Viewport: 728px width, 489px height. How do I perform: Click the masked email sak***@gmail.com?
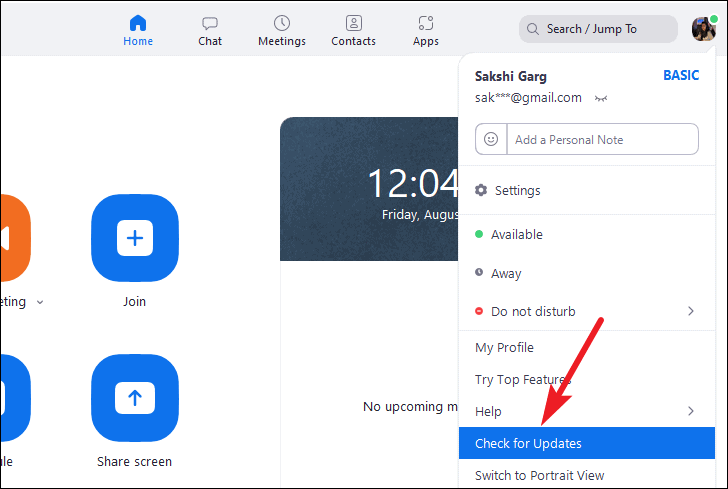click(528, 98)
